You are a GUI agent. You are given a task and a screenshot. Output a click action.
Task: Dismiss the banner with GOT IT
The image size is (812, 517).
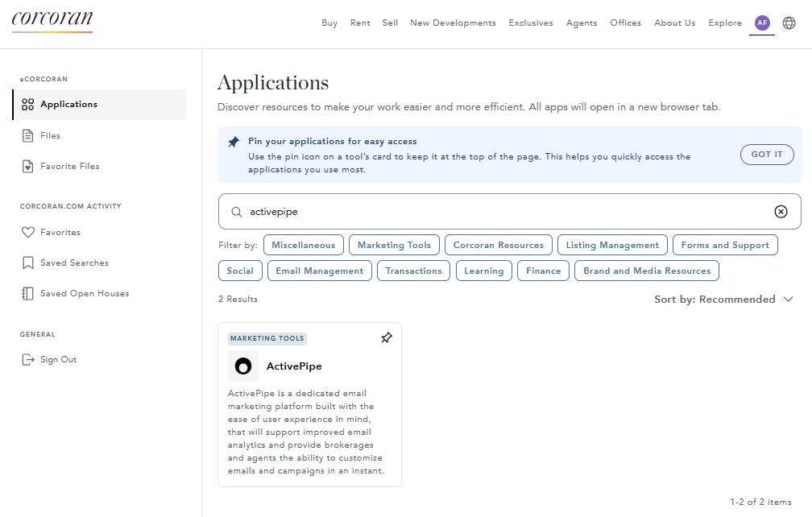[x=767, y=155]
